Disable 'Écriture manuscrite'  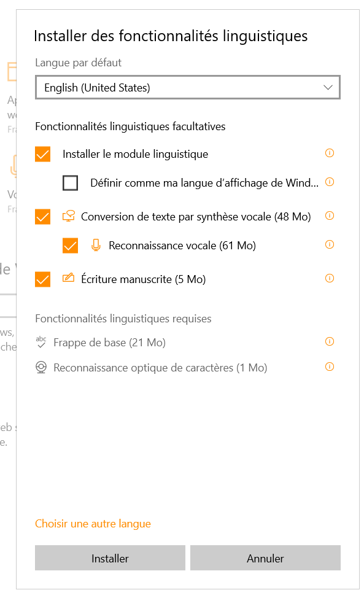(42, 279)
